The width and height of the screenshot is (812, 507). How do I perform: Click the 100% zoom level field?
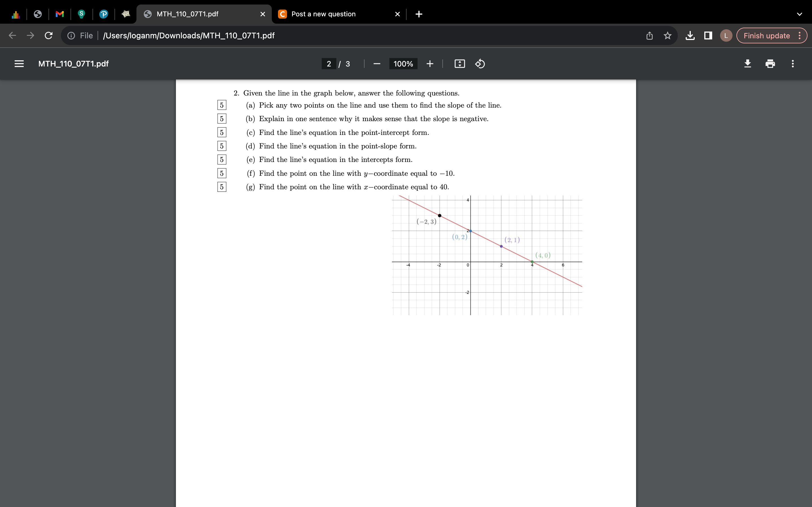coord(403,64)
